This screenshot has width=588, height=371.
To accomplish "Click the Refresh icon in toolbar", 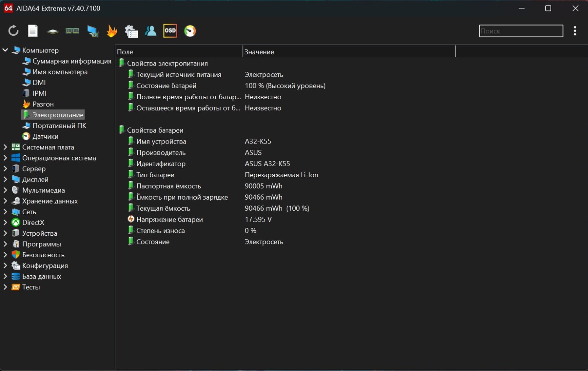I will [x=13, y=31].
